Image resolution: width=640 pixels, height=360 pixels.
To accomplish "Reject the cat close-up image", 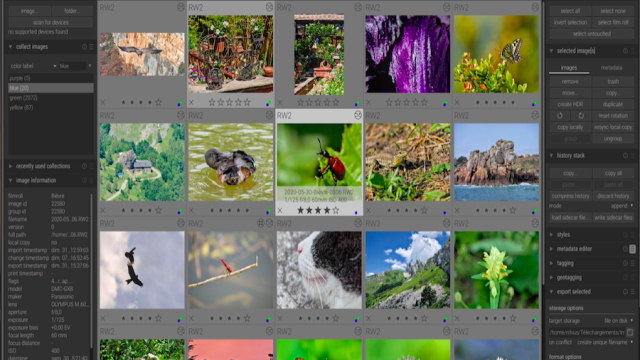I will pyautogui.click(x=280, y=318).
